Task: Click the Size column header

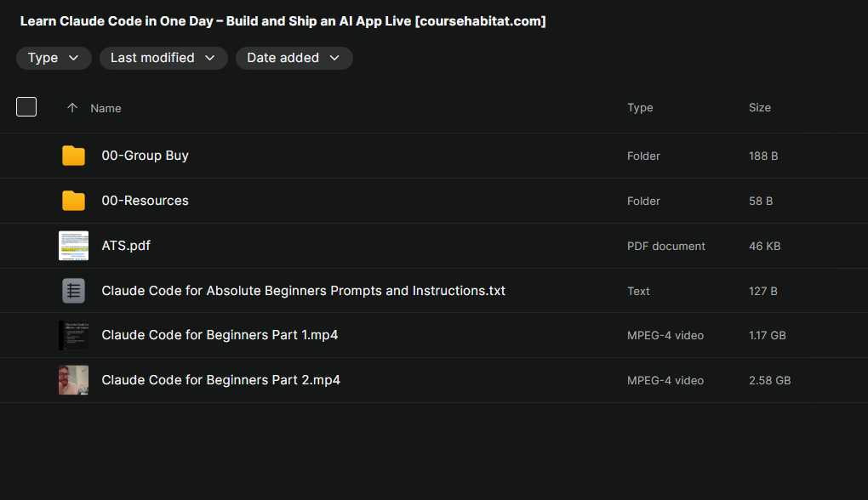Action: pos(759,108)
